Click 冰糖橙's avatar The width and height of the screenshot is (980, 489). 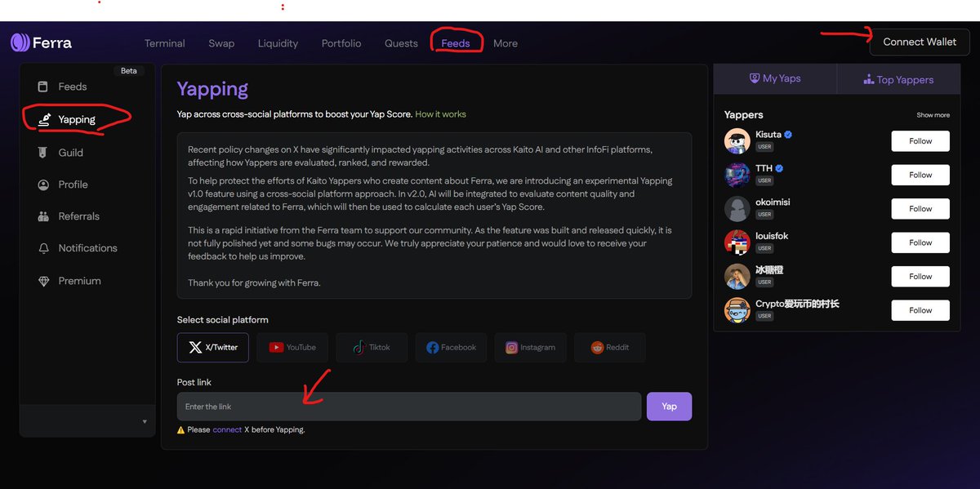pos(737,276)
